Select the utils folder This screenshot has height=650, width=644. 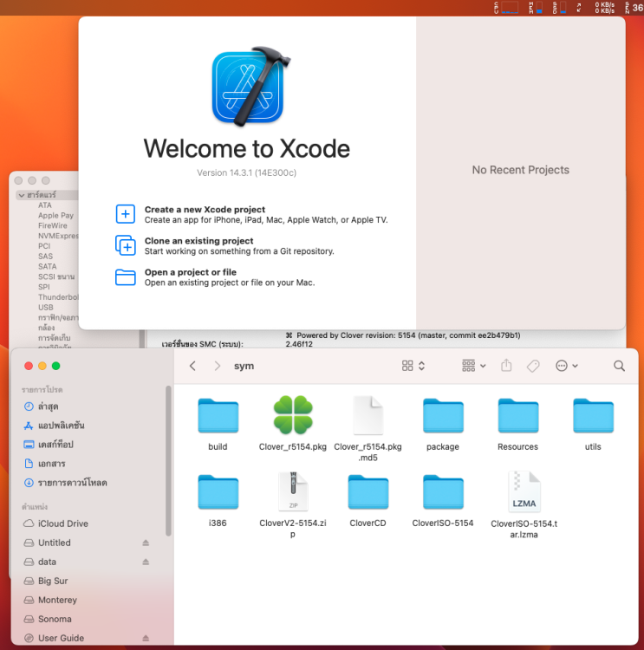593,416
